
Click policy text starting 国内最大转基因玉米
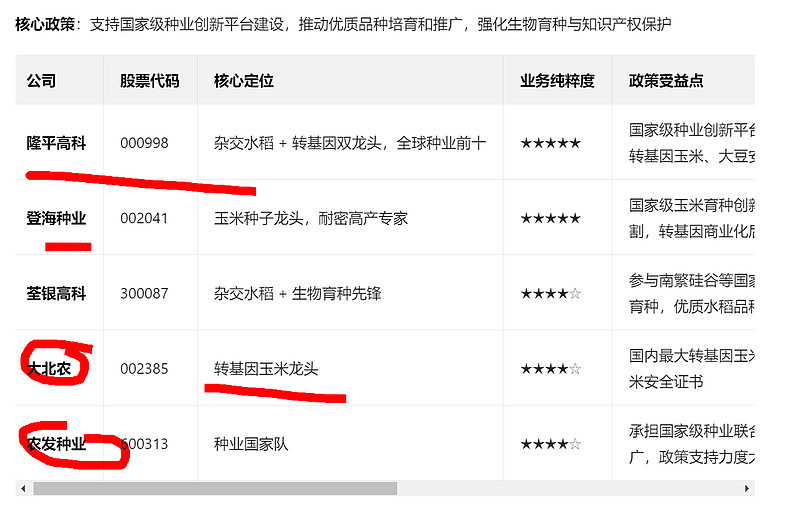pyautogui.click(x=691, y=369)
